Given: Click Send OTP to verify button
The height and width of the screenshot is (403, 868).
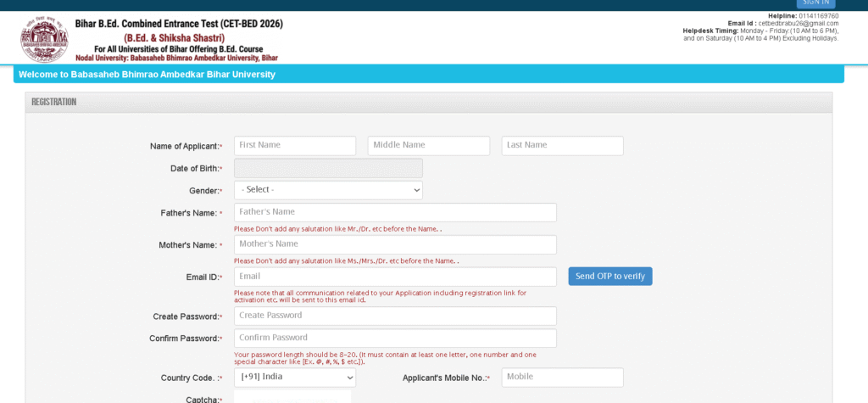Looking at the screenshot, I should coord(609,277).
